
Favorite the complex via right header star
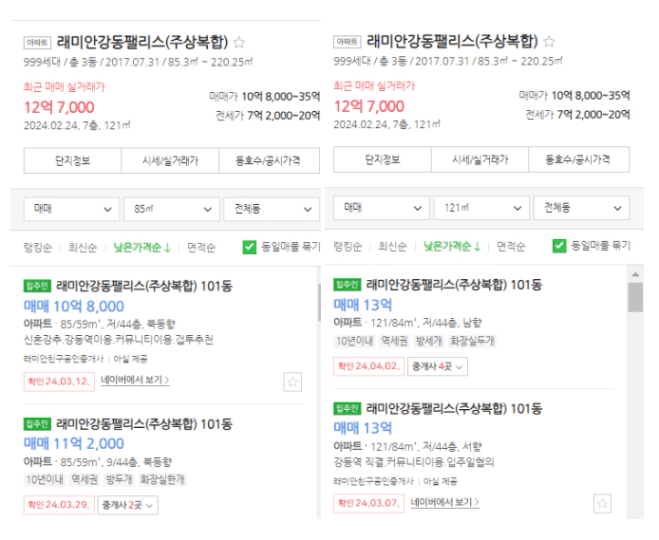tap(549, 41)
